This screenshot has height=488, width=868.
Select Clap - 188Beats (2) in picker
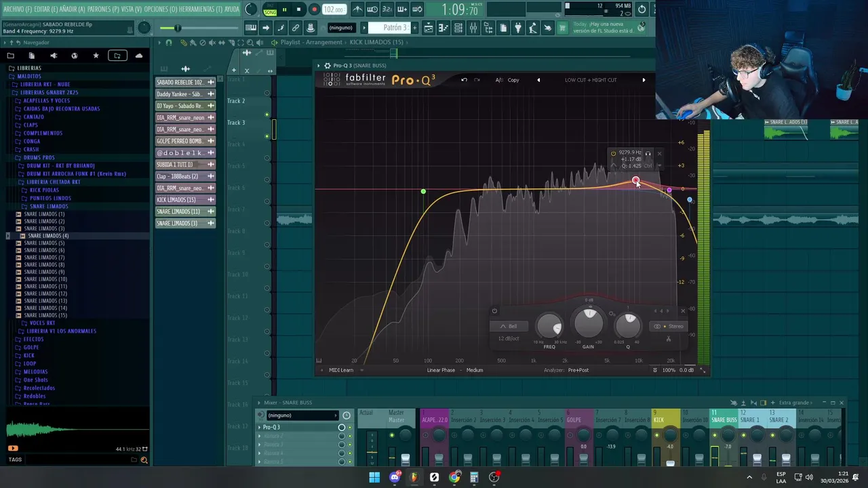(x=185, y=176)
